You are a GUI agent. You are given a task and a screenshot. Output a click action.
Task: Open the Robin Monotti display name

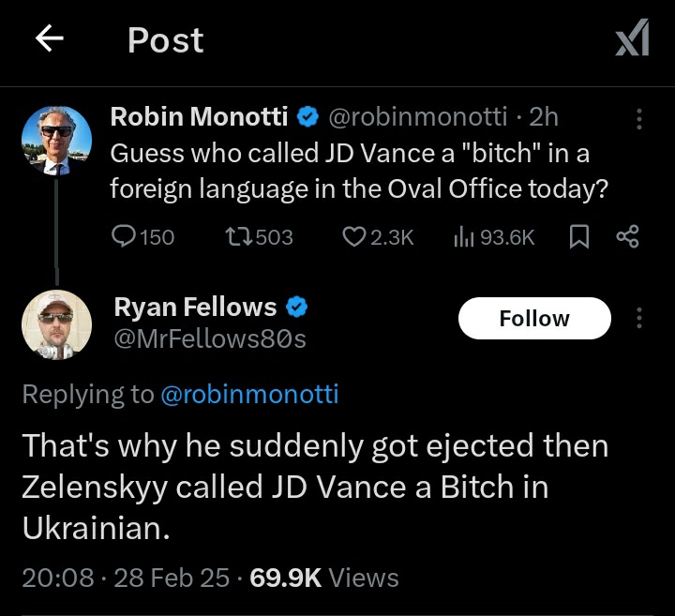pyautogui.click(x=199, y=116)
